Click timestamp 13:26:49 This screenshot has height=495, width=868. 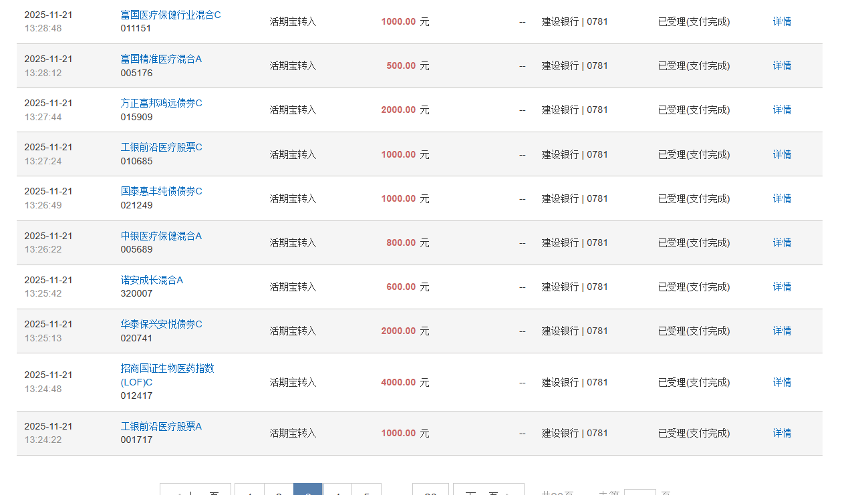[x=43, y=205]
